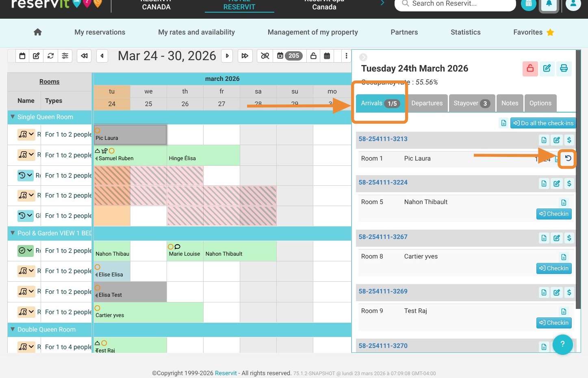Click the red padlock button for Tuesday 24th March
The image size is (588, 378).
coord(530,68)
